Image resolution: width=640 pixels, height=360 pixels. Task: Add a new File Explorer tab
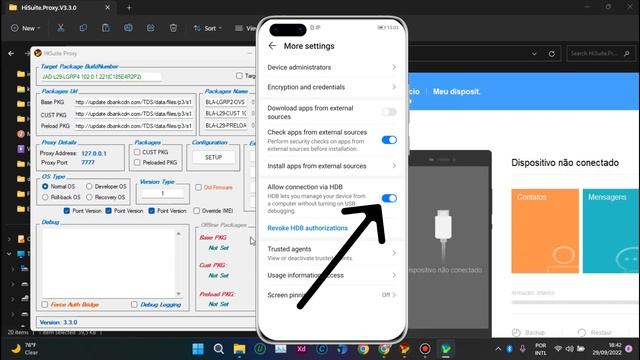click(x=129, y=7)
